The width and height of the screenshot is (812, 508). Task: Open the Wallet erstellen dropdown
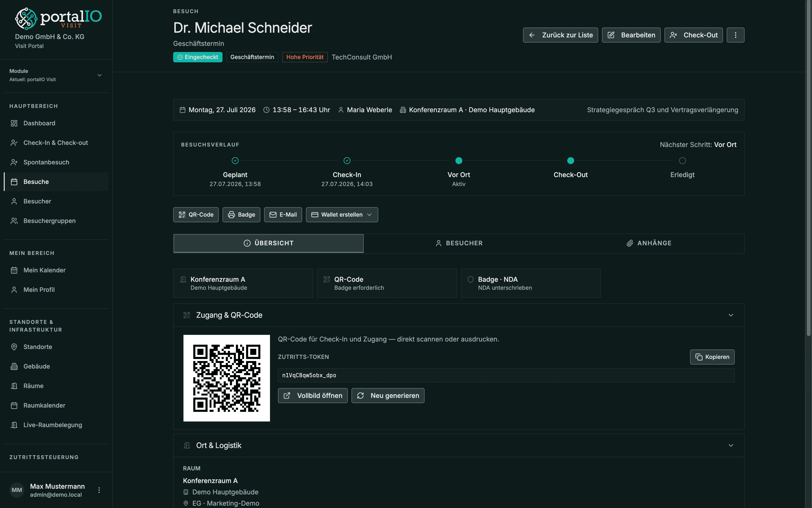coord(342,215)
